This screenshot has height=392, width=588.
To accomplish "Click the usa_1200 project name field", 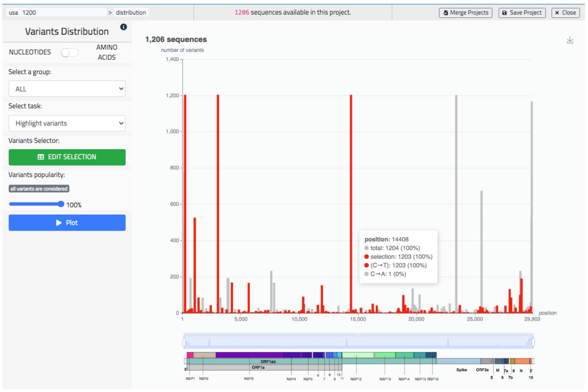I will point(56,13).
